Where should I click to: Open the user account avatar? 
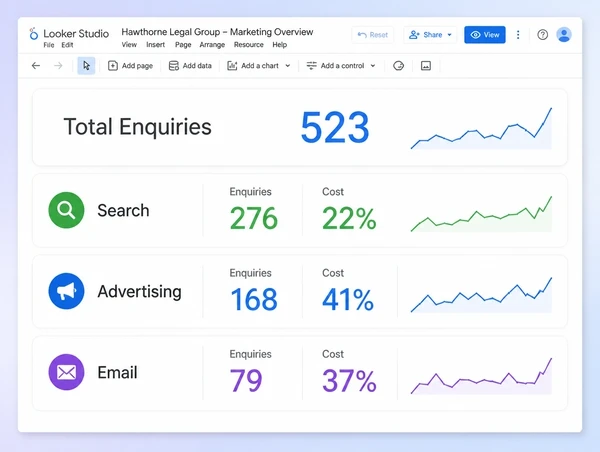[564, 35]
